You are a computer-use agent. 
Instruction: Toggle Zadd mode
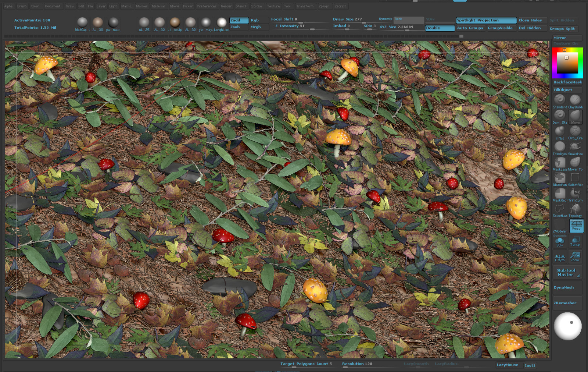click(239, 20)
